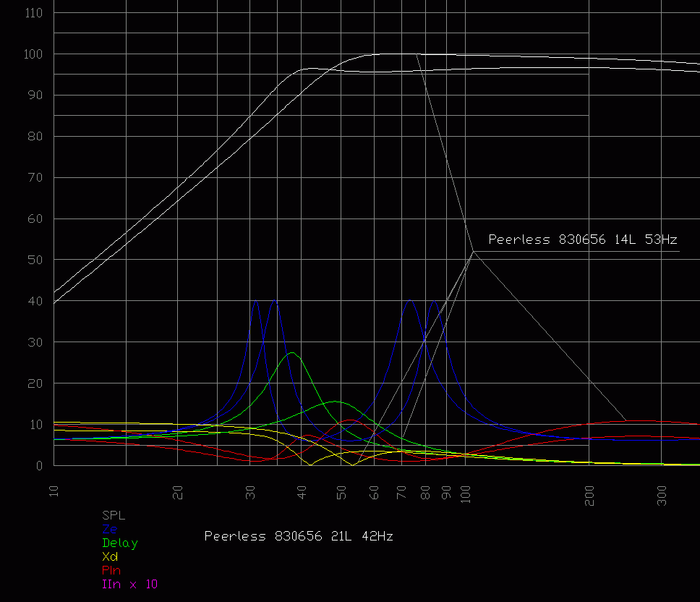Select the rotated 300 frequency axis label
The width and height of the screenshot is (700, 602).
tap(662, 496)
